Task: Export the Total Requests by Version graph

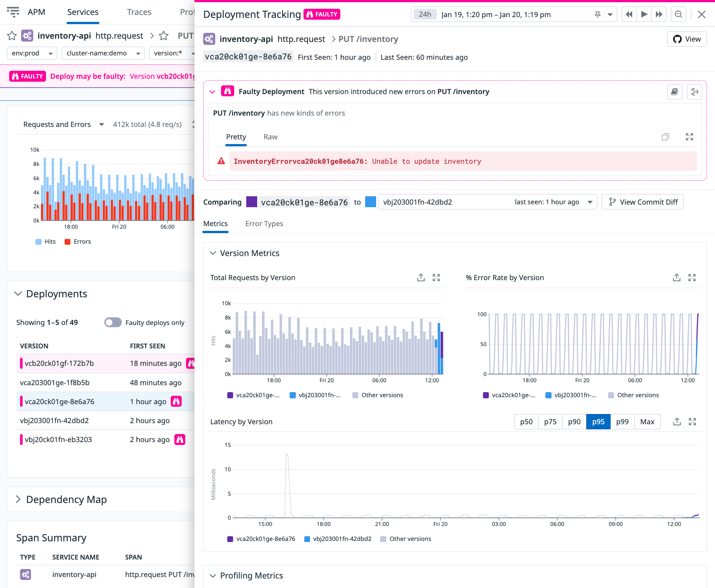Action: 421,278
